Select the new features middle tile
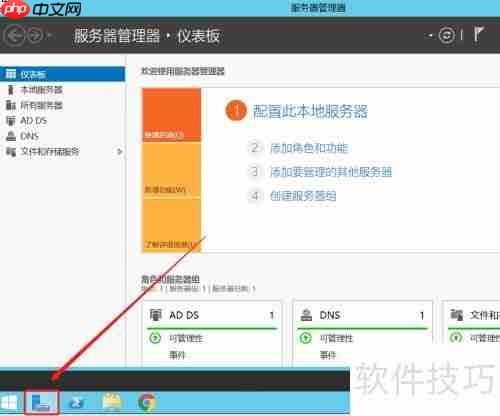 pos(172,170)
